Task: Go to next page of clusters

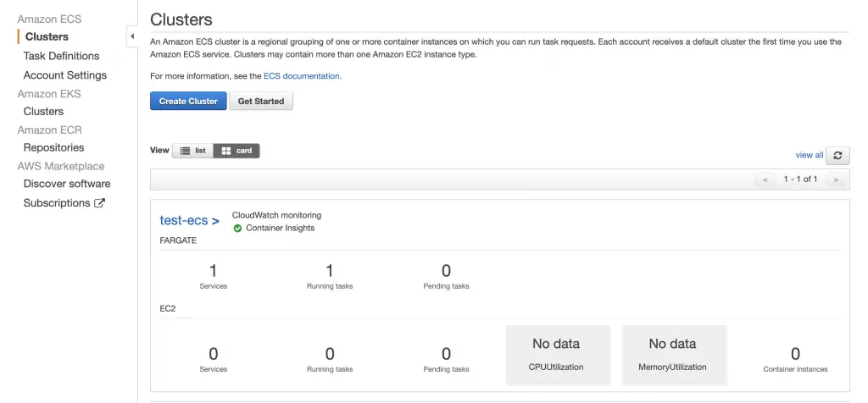Action: coord(836,179)
